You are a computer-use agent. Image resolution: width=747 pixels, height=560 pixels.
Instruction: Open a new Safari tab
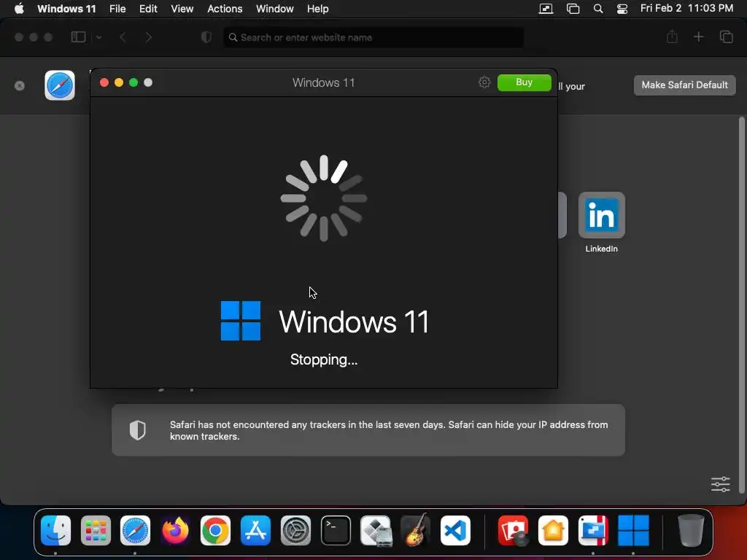click(698, 36)
